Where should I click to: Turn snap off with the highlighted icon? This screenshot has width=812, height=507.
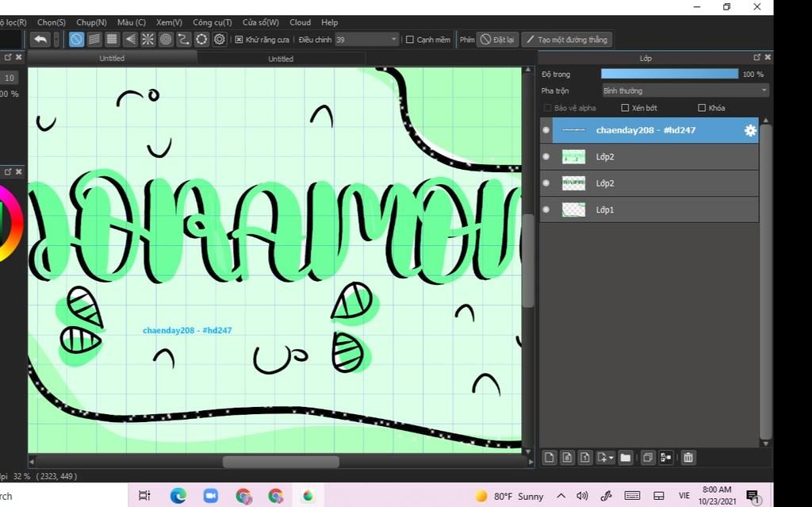pos(76,40)
